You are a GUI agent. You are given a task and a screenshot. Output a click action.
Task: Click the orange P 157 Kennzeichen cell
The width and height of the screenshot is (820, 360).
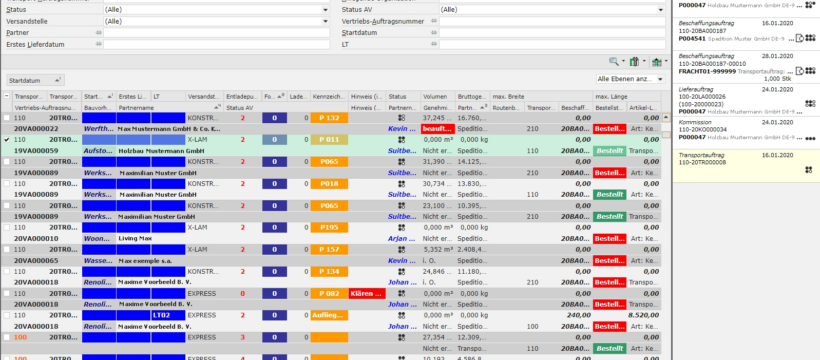(329, 250)
